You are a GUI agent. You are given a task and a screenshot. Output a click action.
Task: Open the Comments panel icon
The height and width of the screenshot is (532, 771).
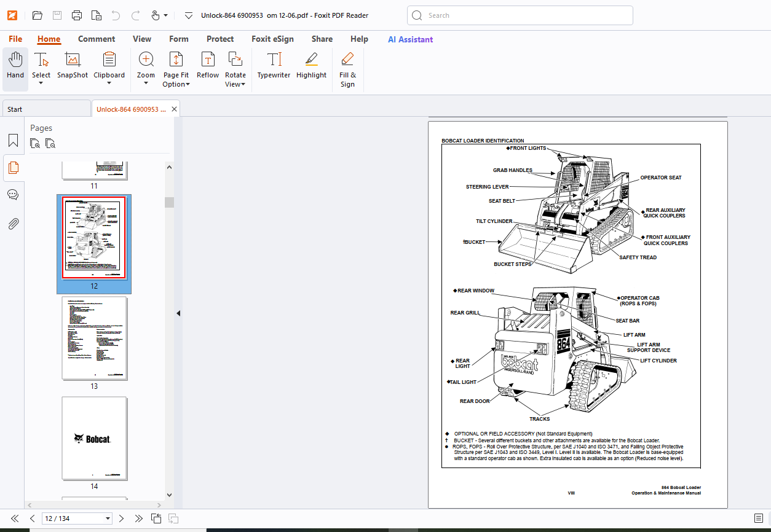[x=13, y=195]
